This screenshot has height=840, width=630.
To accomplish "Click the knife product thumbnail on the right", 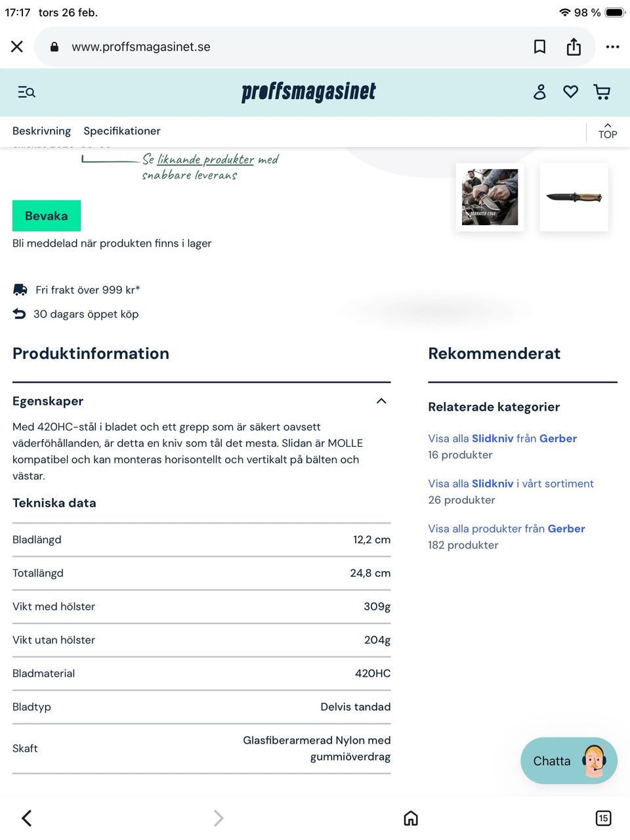I will tap(574, 197).
